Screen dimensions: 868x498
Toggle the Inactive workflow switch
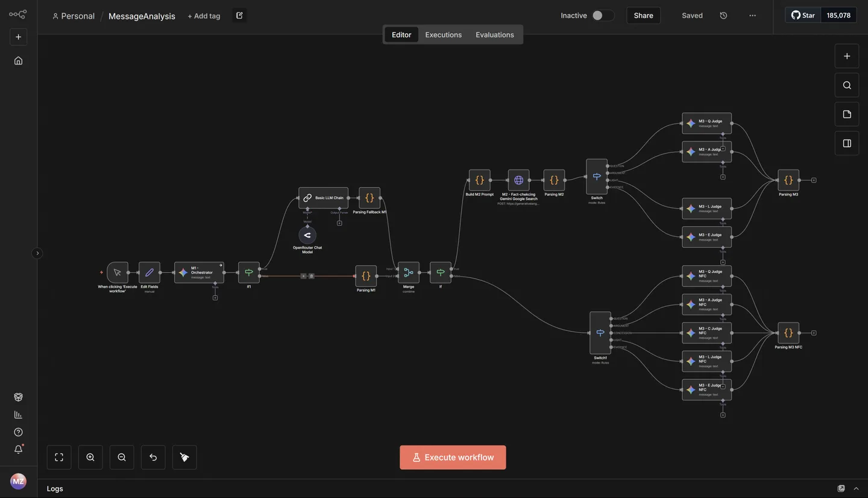[x=603, y=16]
